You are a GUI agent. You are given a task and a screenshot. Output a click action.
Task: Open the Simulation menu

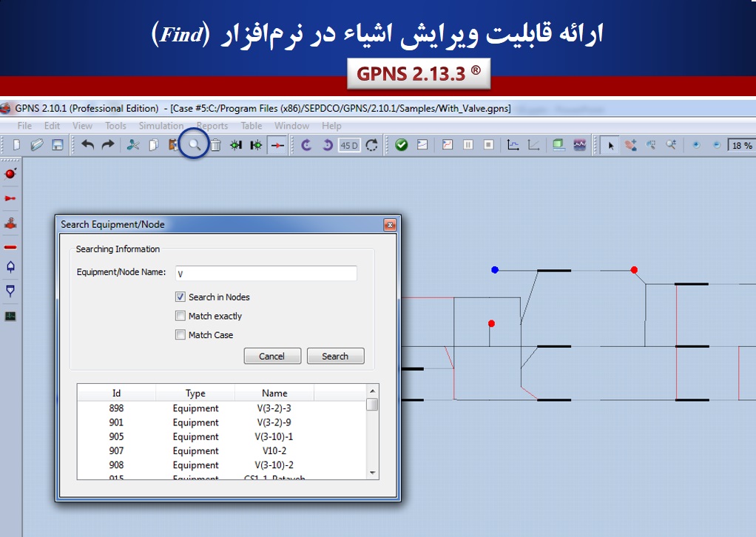[161, 126]
